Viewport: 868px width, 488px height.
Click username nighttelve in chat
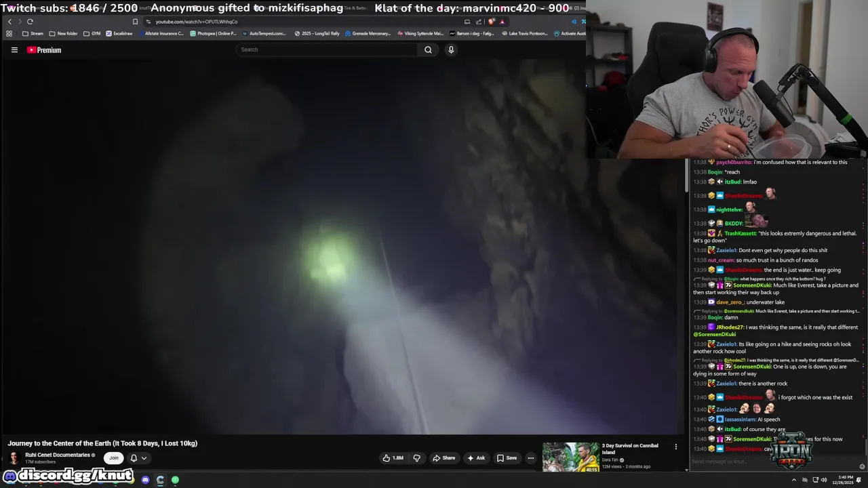[729, 209]
